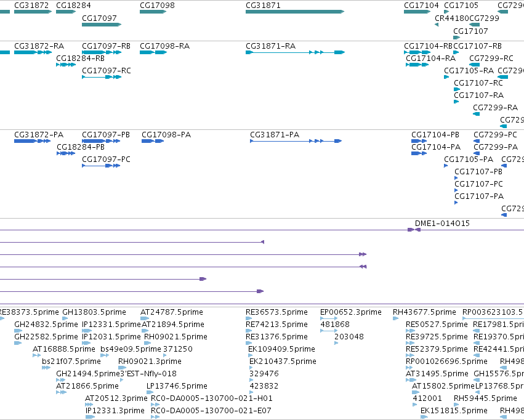Select transcript CG17107-RC
524x420 pixels.
tap(457, 89)
